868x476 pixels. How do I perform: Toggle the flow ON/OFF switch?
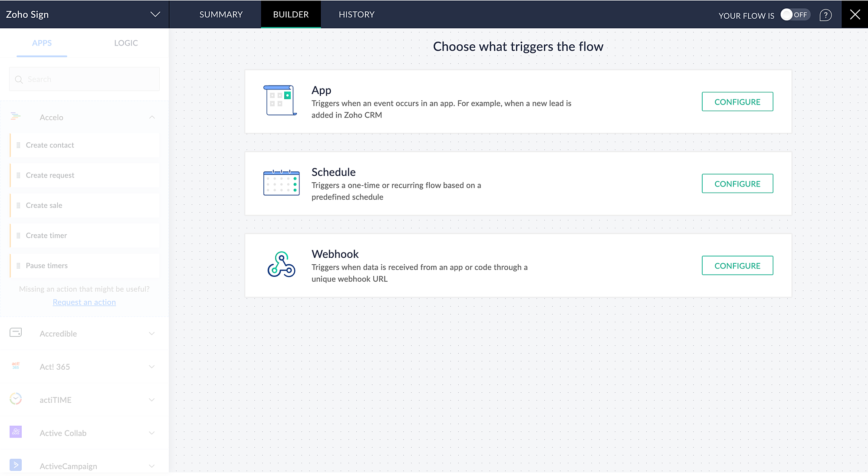pos(795,15)
